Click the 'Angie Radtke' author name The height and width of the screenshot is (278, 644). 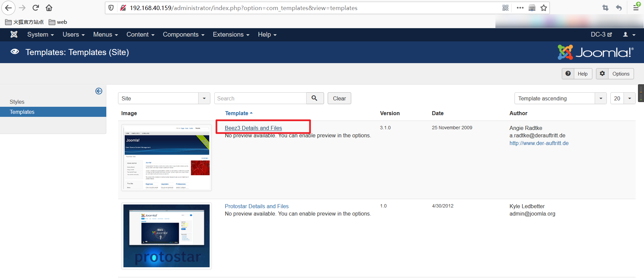click(x=526, y=128)
